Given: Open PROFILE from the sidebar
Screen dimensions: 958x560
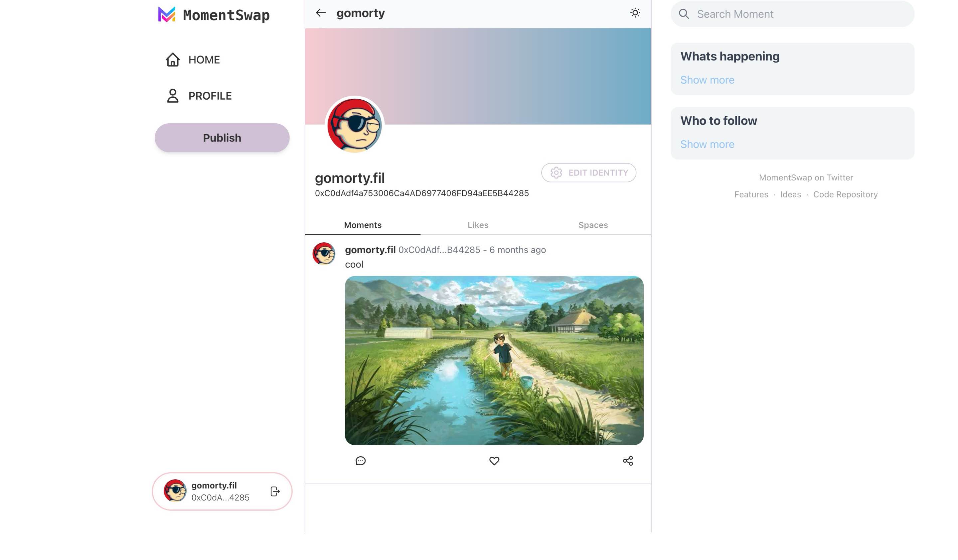Looking at the screenshot, I should coord(199,96).
